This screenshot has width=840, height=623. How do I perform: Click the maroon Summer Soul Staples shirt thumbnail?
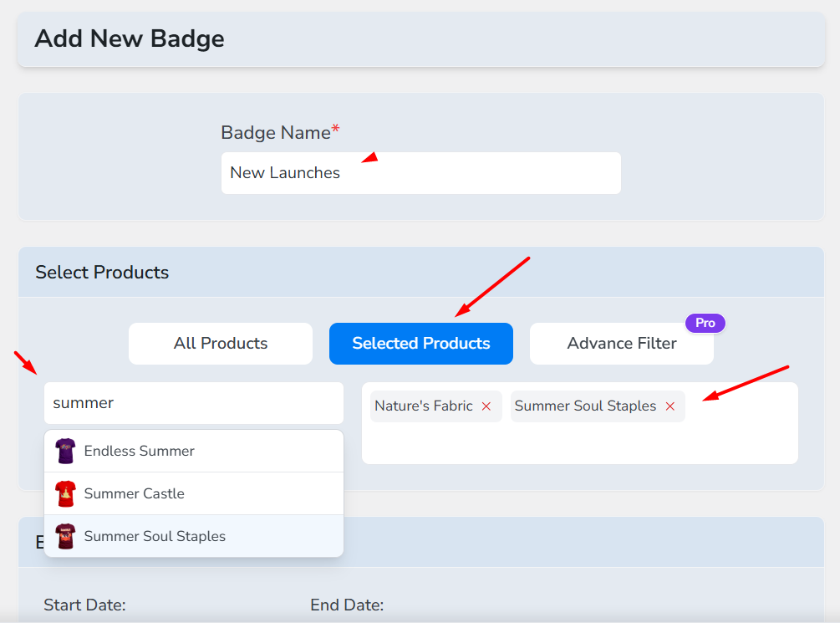(65, 536)
